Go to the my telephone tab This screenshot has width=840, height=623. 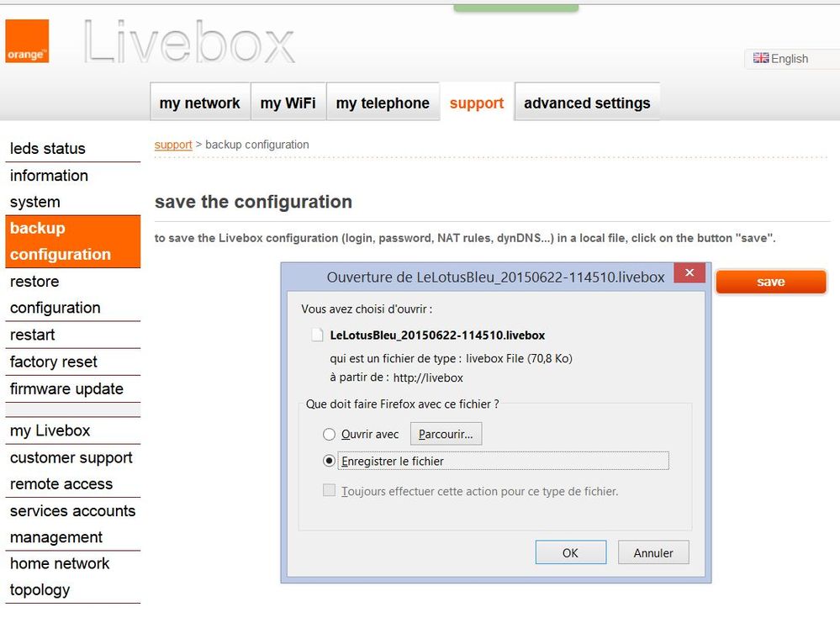pos(383,103)
